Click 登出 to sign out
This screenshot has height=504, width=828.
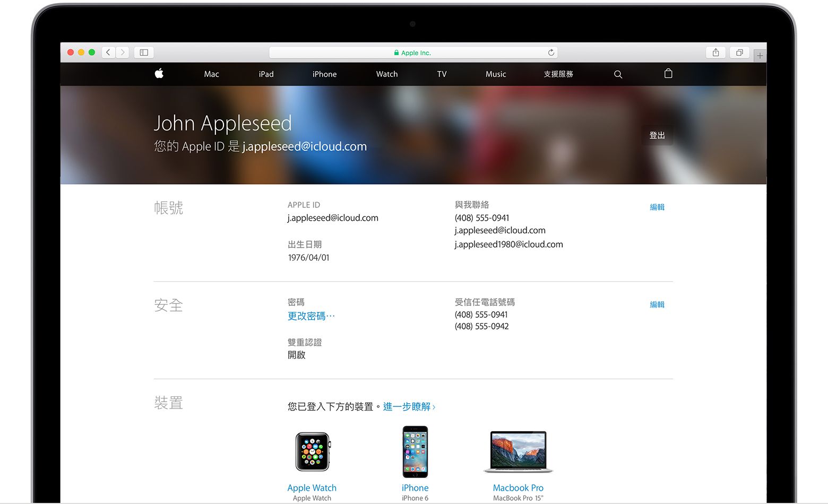pos(657,135)
